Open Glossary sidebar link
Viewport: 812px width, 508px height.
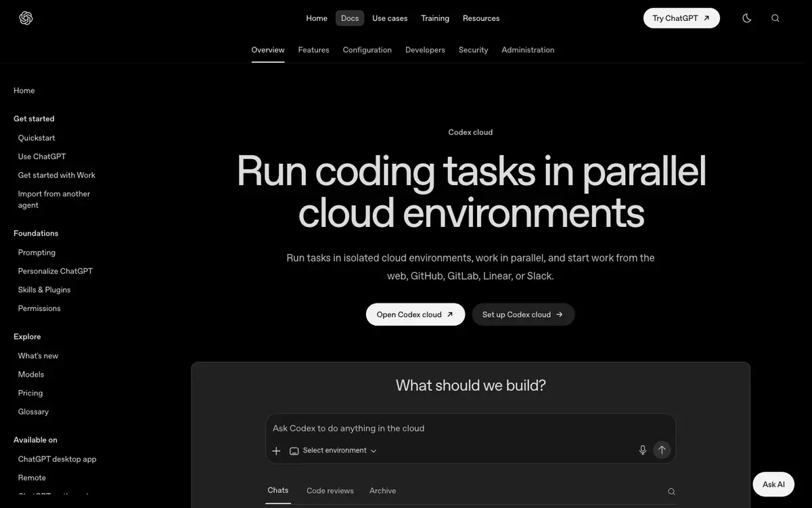(x=33, y=412)
